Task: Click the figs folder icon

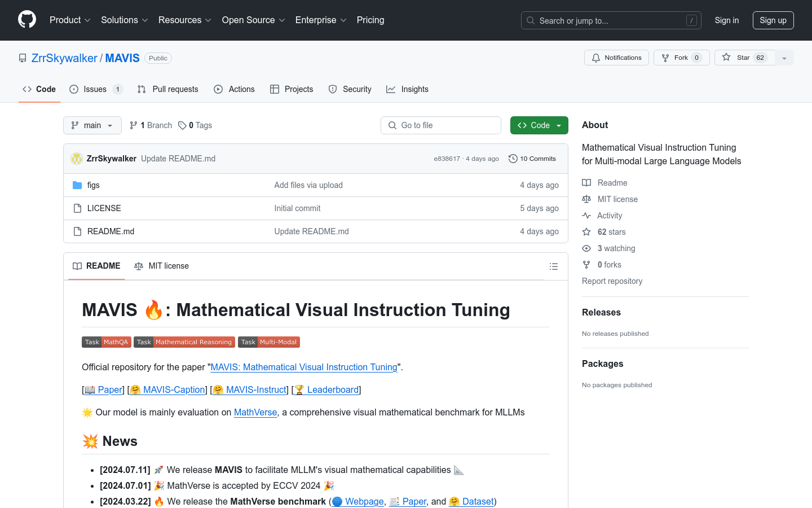Action: pos(77,185)
